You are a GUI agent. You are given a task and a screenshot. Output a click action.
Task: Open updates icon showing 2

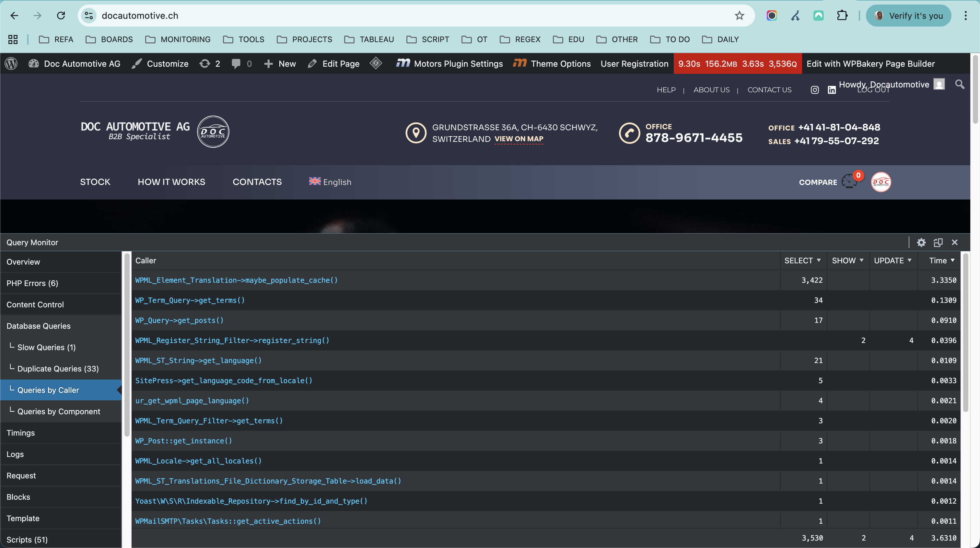coord(210,63)
